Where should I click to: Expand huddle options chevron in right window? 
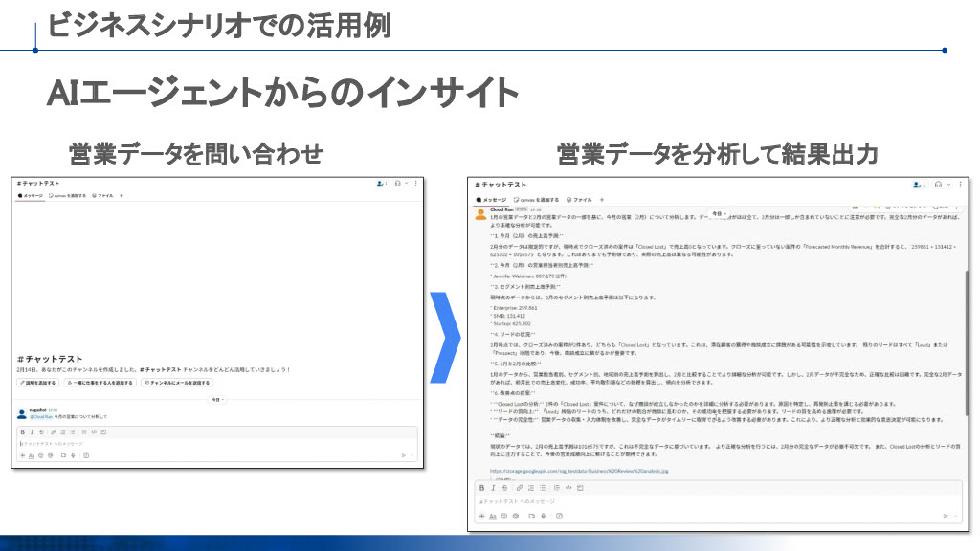pyautogui.click(x=948, y=185)
